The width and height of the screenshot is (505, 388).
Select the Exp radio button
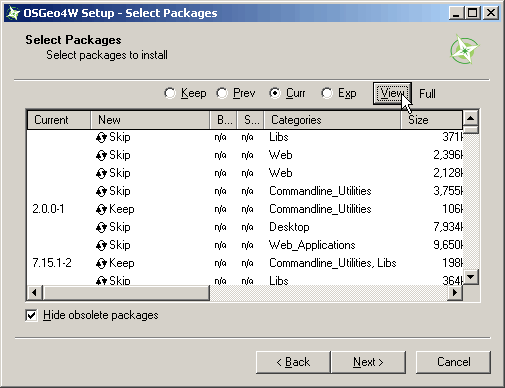click(x=327, y=93)
